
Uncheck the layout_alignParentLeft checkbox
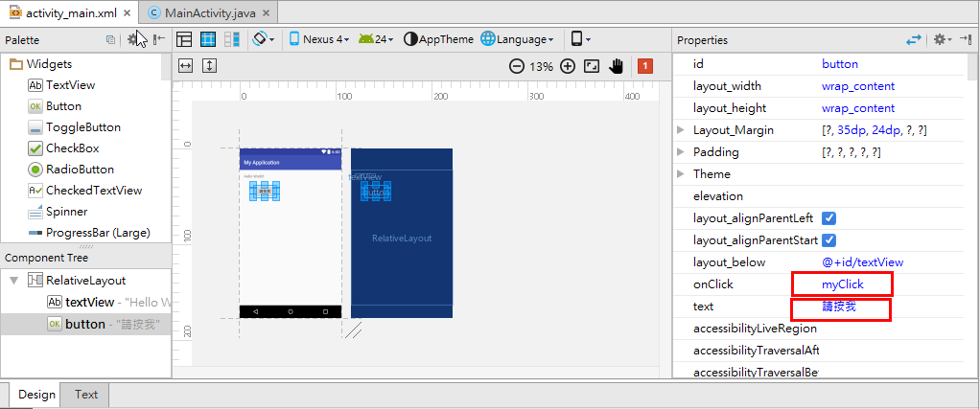[x=829, y=218]
